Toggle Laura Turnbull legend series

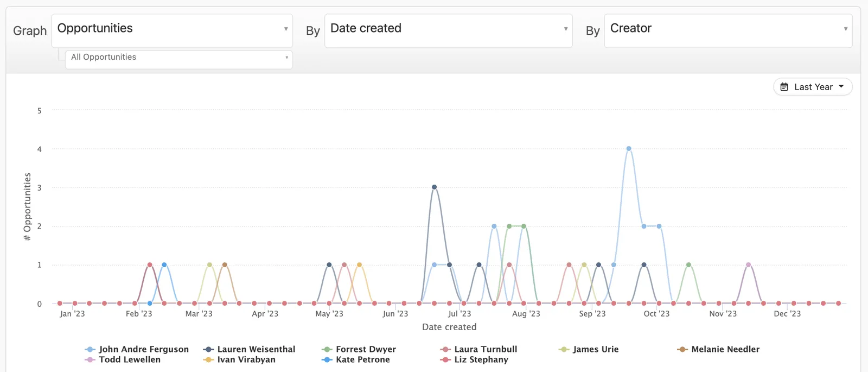[x=478, y=349]
